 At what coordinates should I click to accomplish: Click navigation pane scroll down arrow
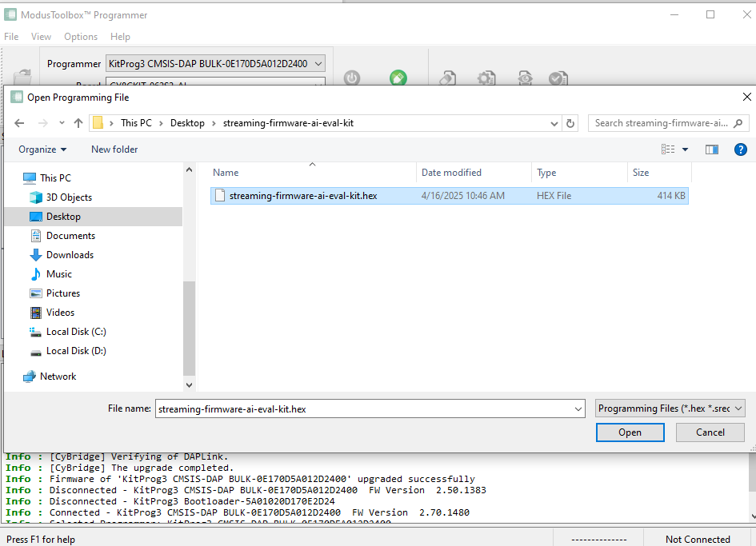(189, 385)
